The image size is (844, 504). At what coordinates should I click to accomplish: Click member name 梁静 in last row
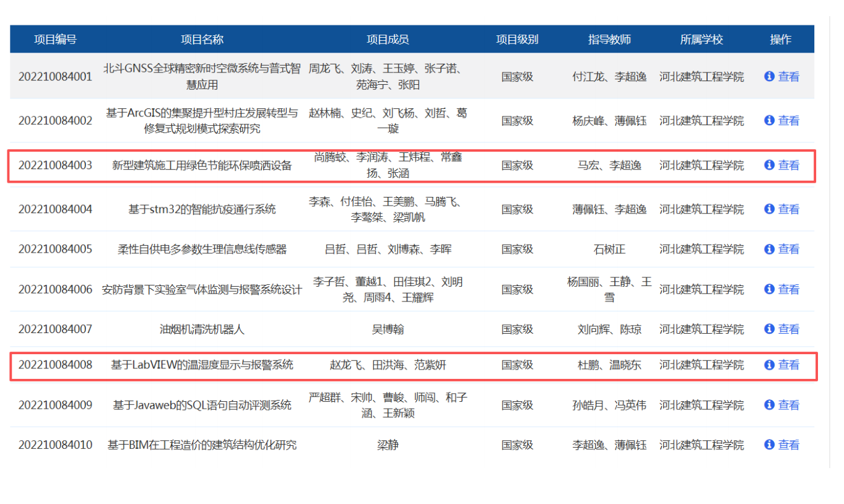point(388,445)
